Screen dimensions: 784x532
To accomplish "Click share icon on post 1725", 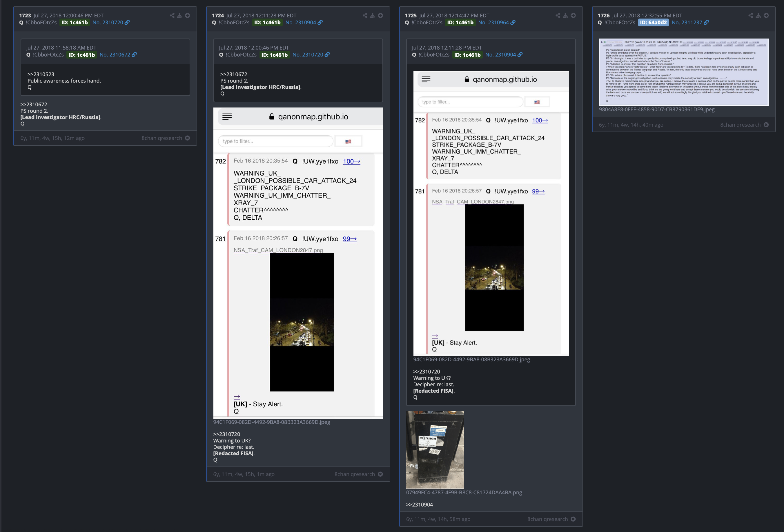I will coord(558,16).
